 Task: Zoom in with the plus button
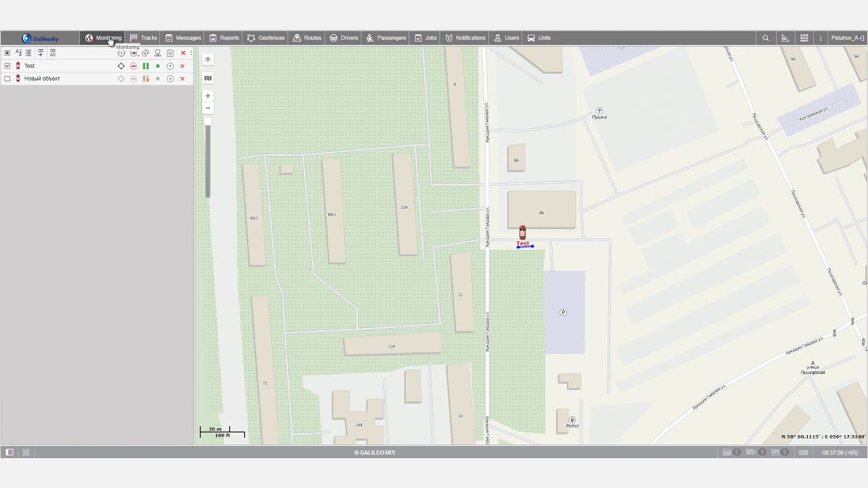(208, 96)
